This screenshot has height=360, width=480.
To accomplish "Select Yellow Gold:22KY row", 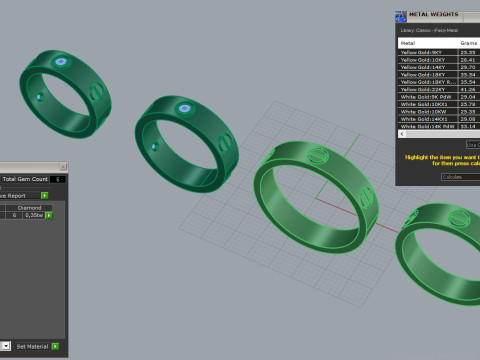I will 439,89.
